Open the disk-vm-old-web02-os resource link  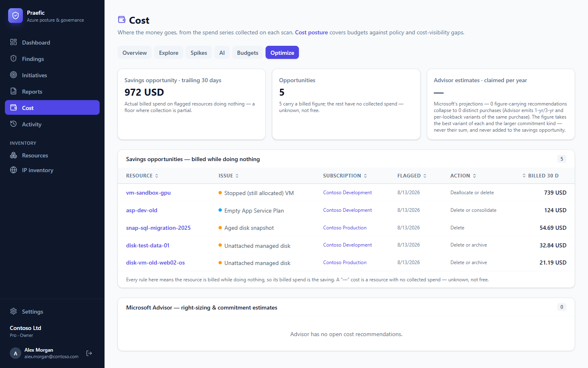click(156, 263)
